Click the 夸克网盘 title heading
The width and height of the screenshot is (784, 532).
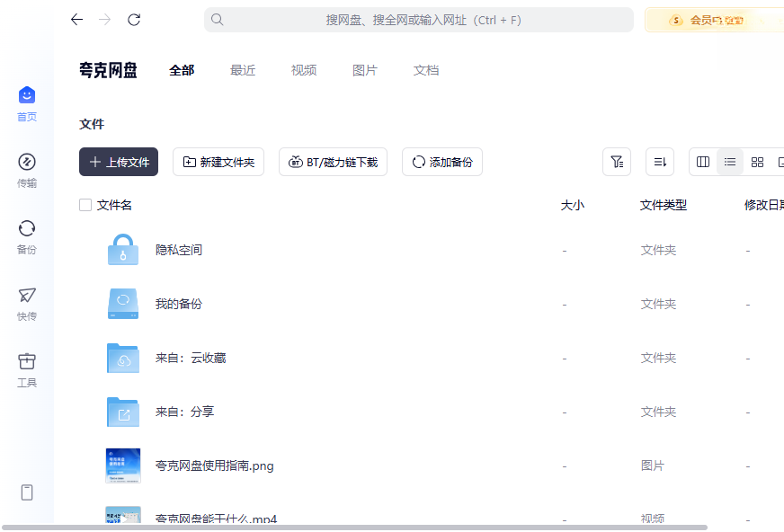(108, 70)
